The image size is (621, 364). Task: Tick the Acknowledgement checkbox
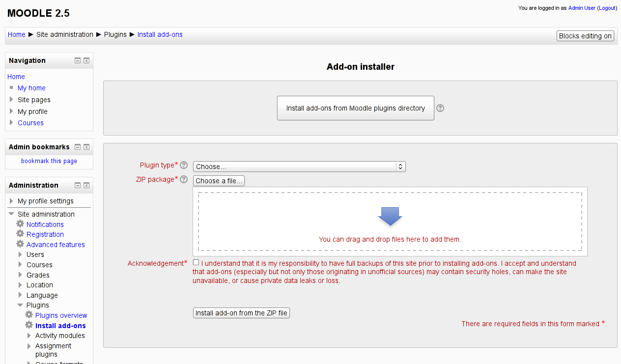[196, 262]
